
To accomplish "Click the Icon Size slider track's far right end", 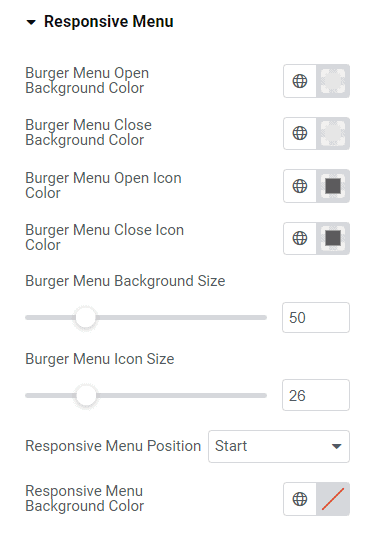I will (x=264, y=396).
